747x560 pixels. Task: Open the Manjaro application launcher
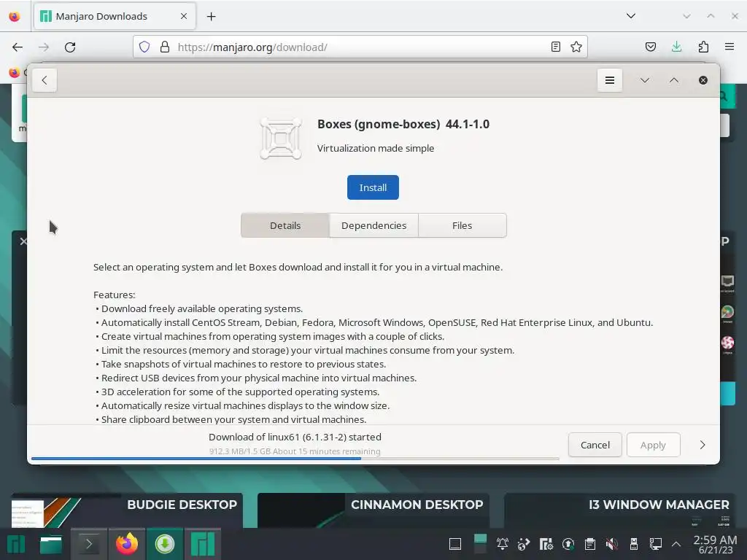pos(16,544)
